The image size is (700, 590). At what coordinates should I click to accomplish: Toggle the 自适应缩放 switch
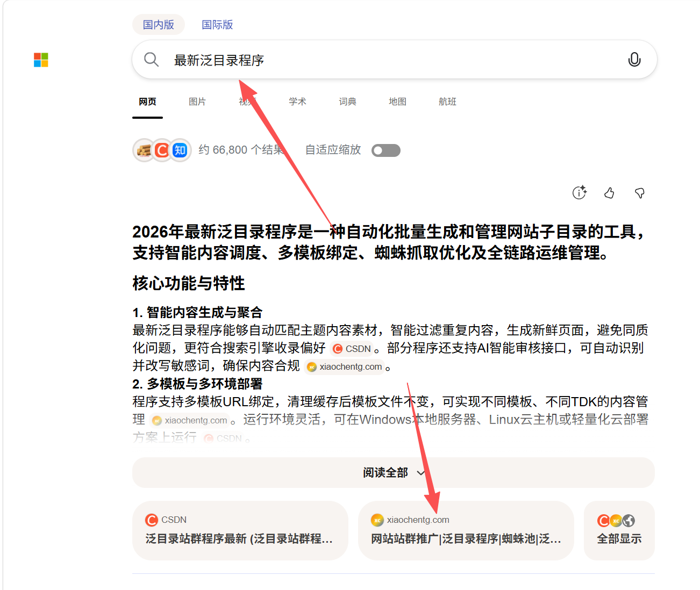(x=386, y=150)
